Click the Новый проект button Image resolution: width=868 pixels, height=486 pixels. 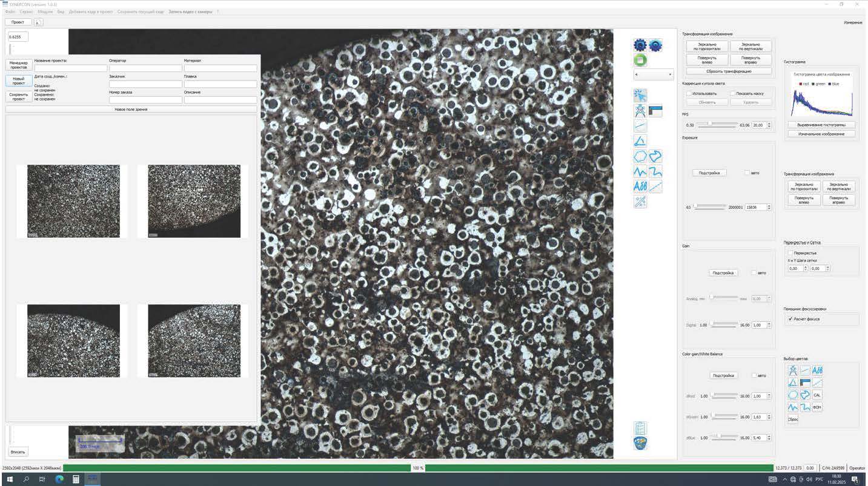[18, 81]
